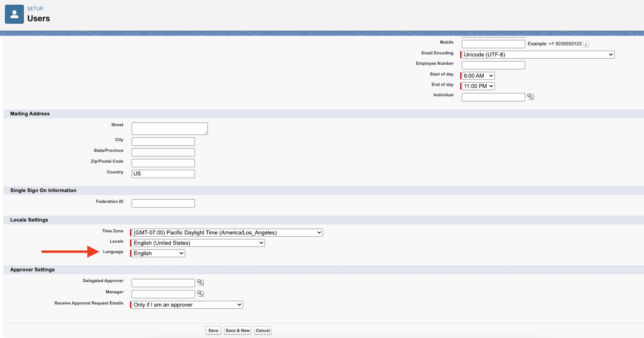The width and height of the screenshot is (644, 338).
Task: Click the Save & New button
Action: [237, 330]
